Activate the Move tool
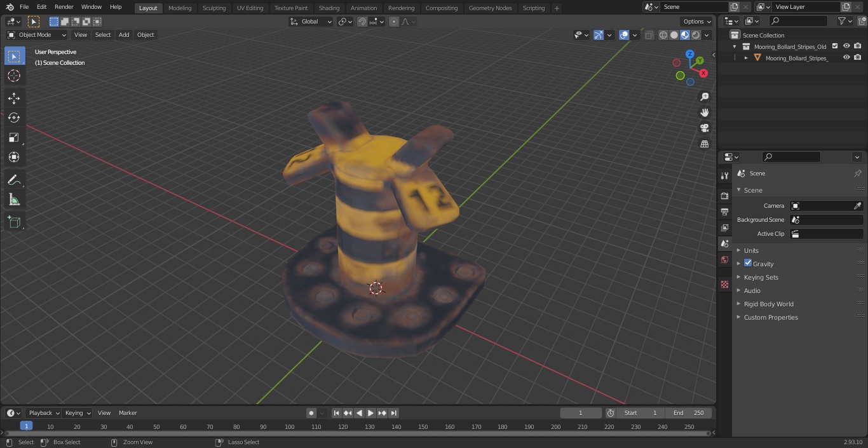868x448 pixels. pos(14,98)
